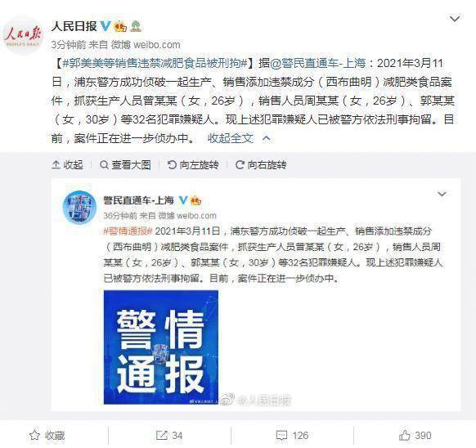The width and height of the screenshot is (476, 448).
Task: Open comments via the icon showing 126
Action: click(x=292, y=436)
